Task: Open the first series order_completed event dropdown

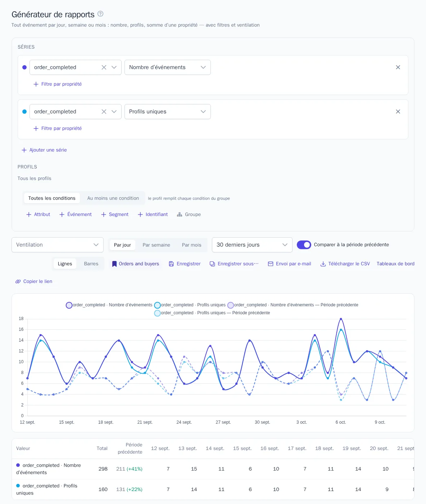Action: [x=76, y=67]
